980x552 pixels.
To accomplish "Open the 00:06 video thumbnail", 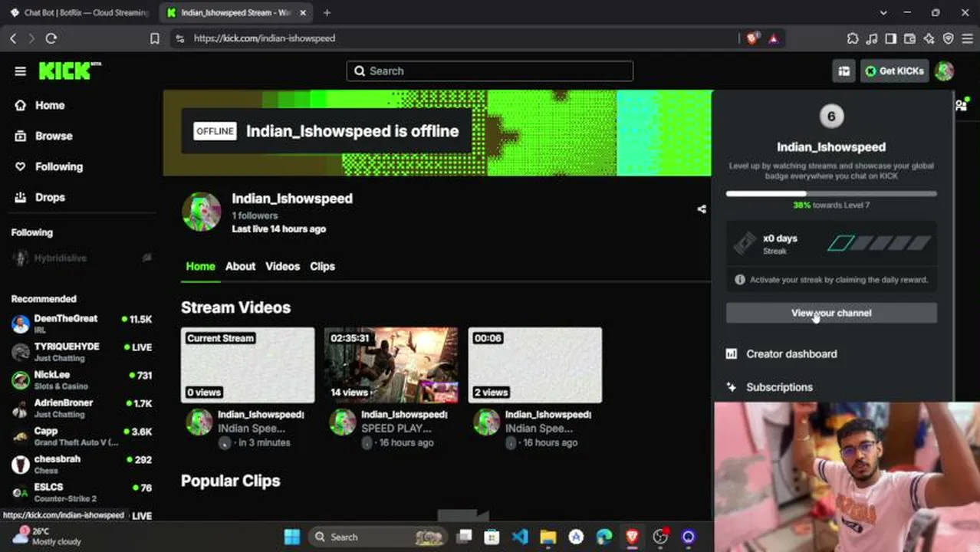I will 535,365.
